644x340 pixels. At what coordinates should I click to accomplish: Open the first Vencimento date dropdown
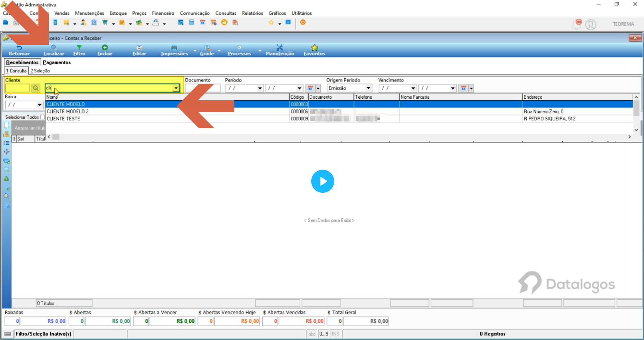[413, 88]
